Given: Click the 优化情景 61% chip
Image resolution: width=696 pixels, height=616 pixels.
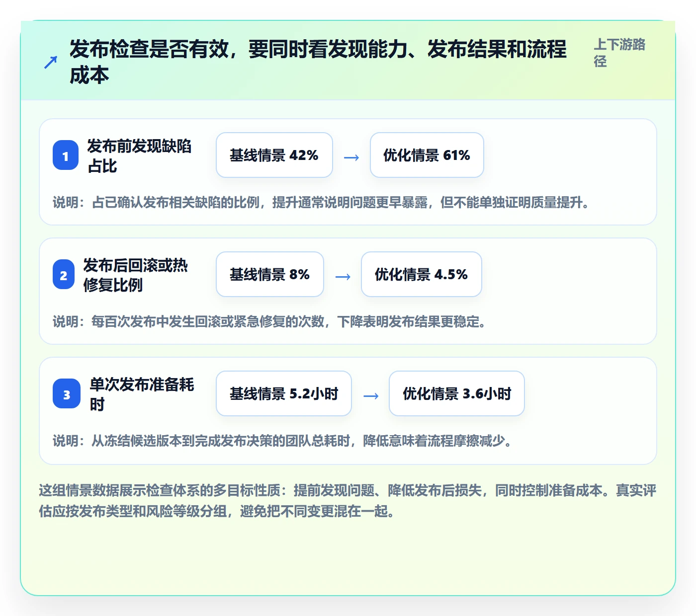Looking at the screenshot, I should 427,155.
